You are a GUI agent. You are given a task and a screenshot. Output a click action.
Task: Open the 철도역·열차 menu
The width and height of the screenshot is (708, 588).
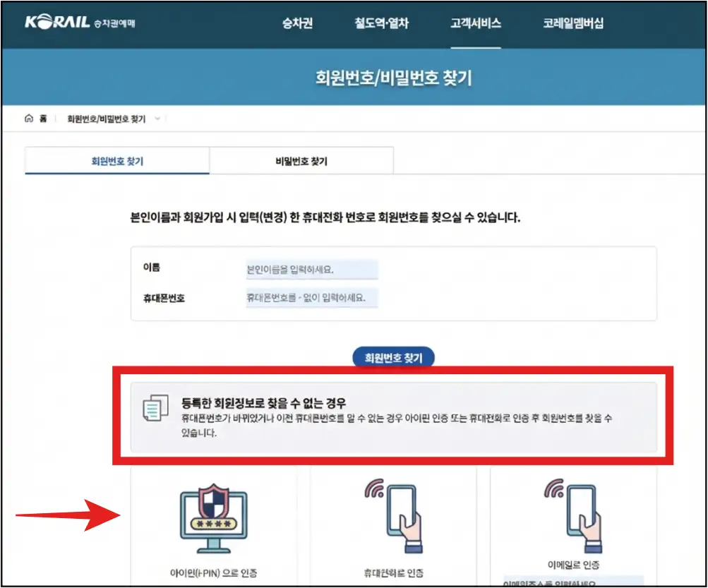pos(381,22)
